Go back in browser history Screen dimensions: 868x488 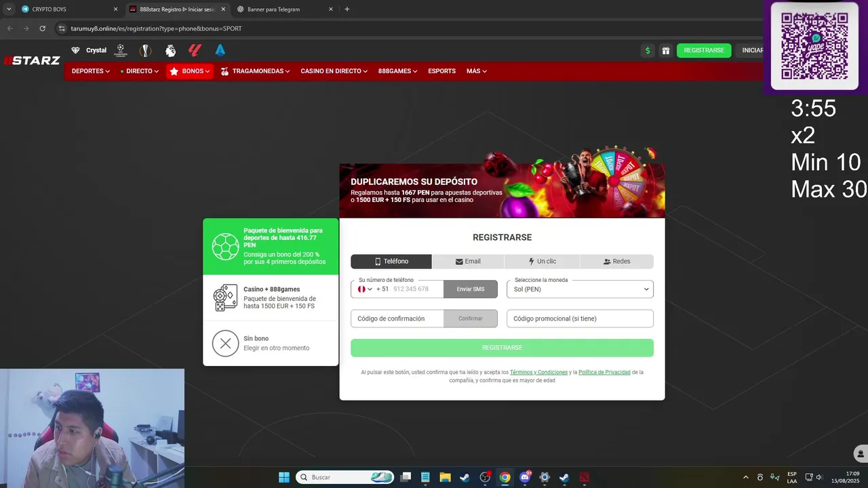tap(9, 28)
